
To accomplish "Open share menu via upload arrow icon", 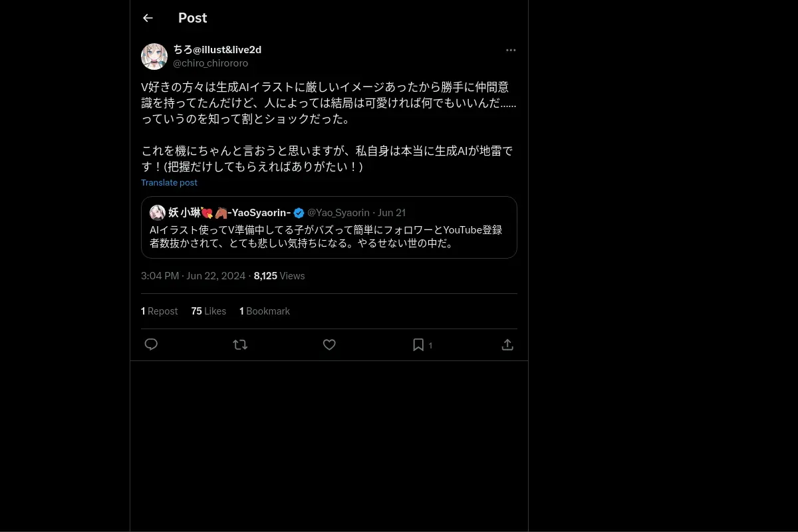I will (x=507, y=344).
